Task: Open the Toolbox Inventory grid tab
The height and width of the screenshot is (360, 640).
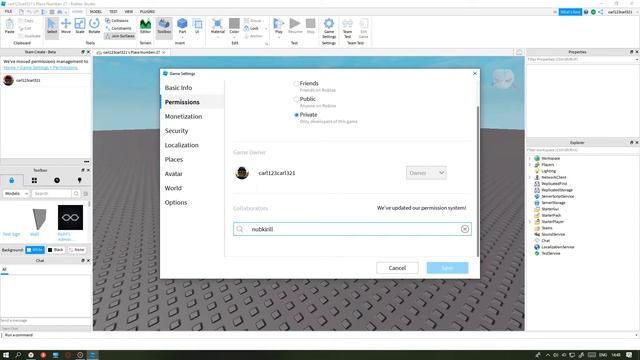Action: click(x=34, y=180)
